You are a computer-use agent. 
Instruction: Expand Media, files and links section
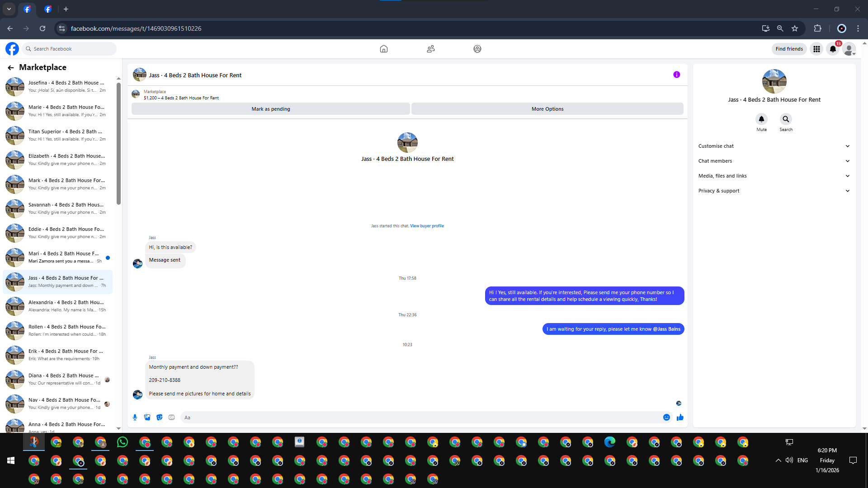pos(774,176)
